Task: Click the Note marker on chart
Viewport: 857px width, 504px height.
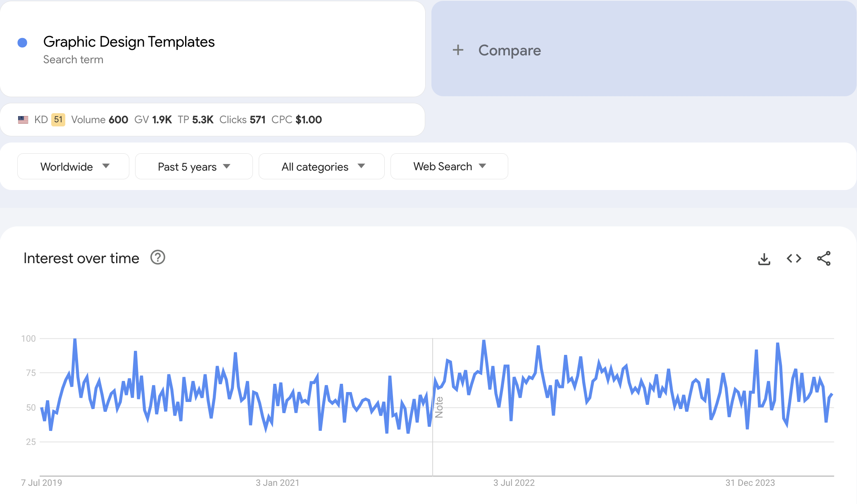Action: tap(439, 407)
